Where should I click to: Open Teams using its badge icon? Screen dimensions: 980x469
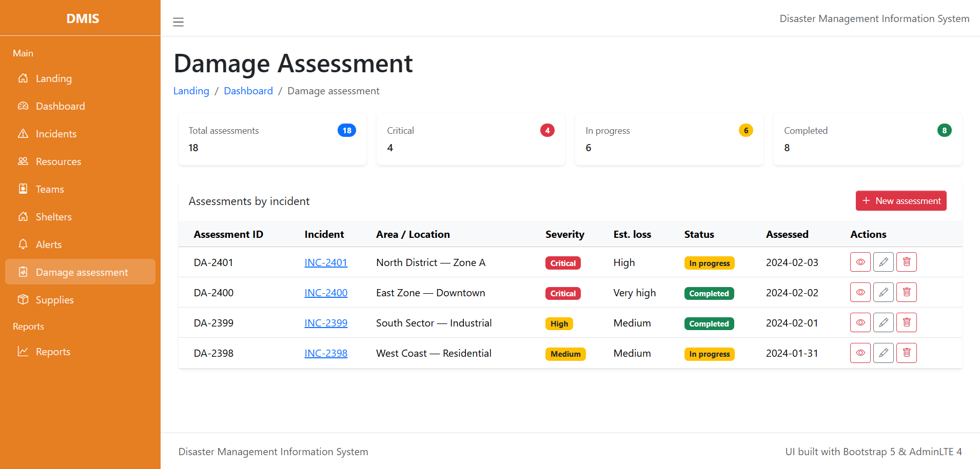point(24,189)
